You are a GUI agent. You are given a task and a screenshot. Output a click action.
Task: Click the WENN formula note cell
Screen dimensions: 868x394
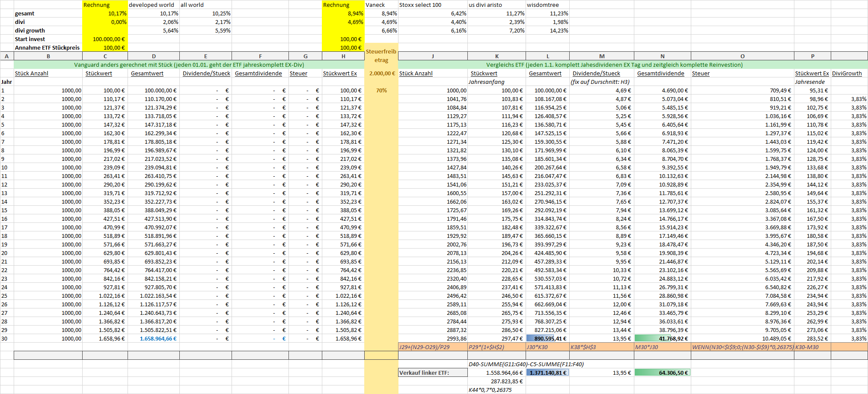click(x=742, y=347)
